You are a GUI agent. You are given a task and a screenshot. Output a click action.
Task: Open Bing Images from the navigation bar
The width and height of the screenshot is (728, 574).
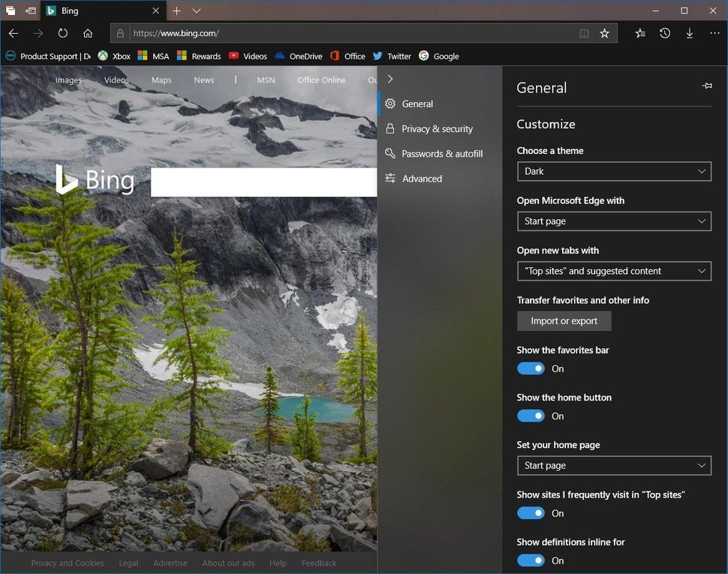(68, 80)
